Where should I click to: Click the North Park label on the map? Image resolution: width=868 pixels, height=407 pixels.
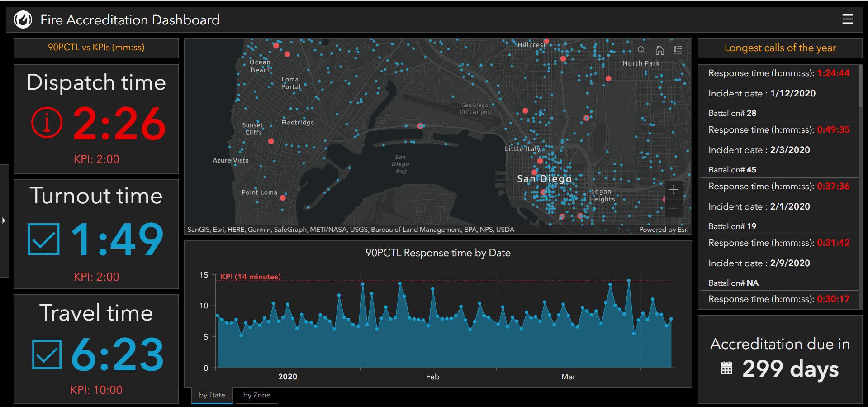coord(641,63)
